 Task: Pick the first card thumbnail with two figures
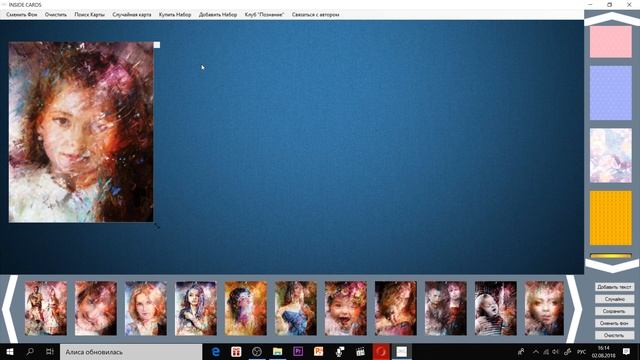pyautogui.click(x=46, y=308)
